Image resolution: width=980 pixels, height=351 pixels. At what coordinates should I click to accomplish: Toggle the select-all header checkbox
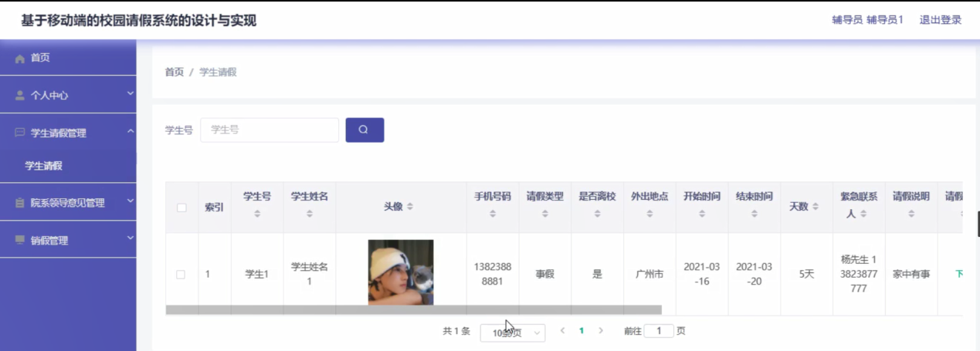click(181, 208)
